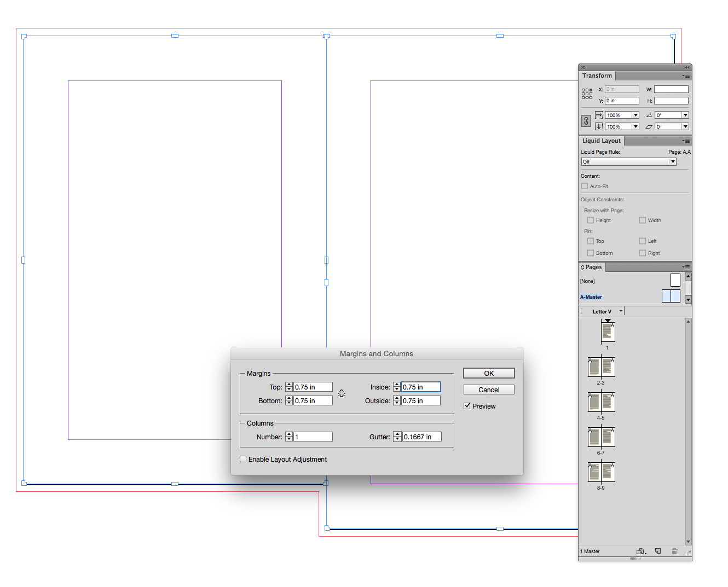Click the Transform Y position field
Image resolution: width=728 pixels, height=587 pixels.
[x=622, y=101]
